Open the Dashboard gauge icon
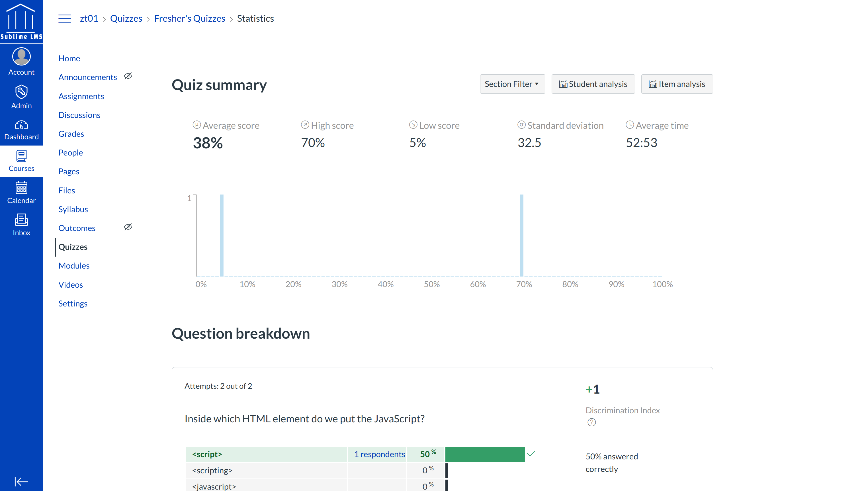Viewport: 868px width, 491px height. [x=21, y=125]
